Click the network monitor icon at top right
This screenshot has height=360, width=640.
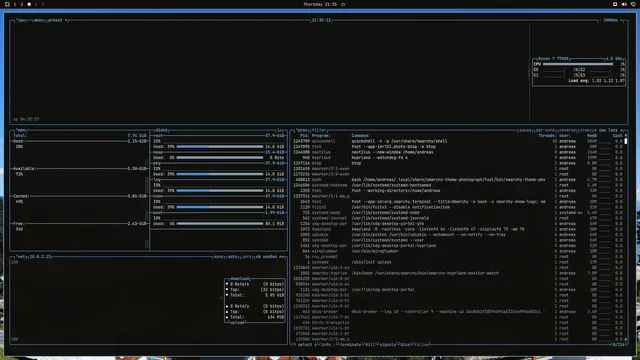coord(633,4)
